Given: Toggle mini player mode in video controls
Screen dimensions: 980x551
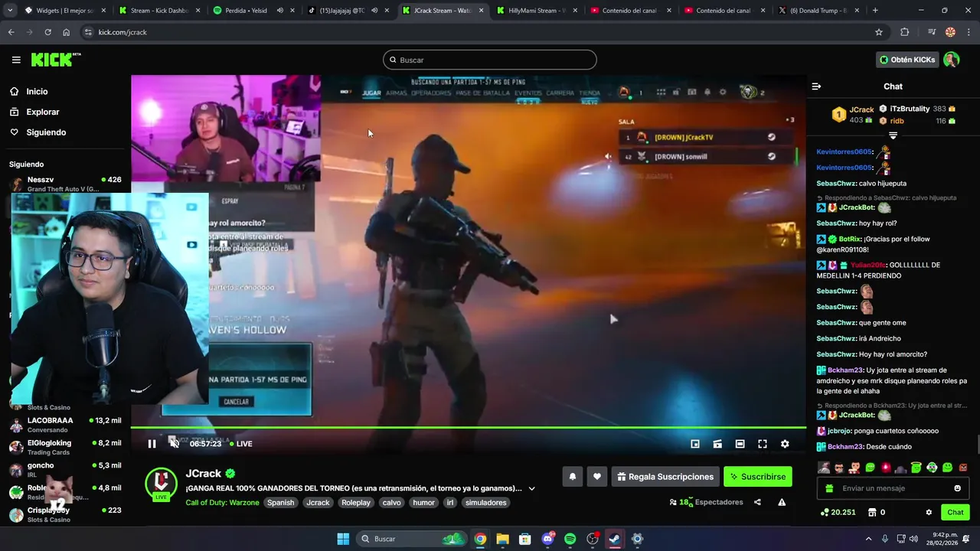Looking at the screenshot, I should [x=695, y=444].
